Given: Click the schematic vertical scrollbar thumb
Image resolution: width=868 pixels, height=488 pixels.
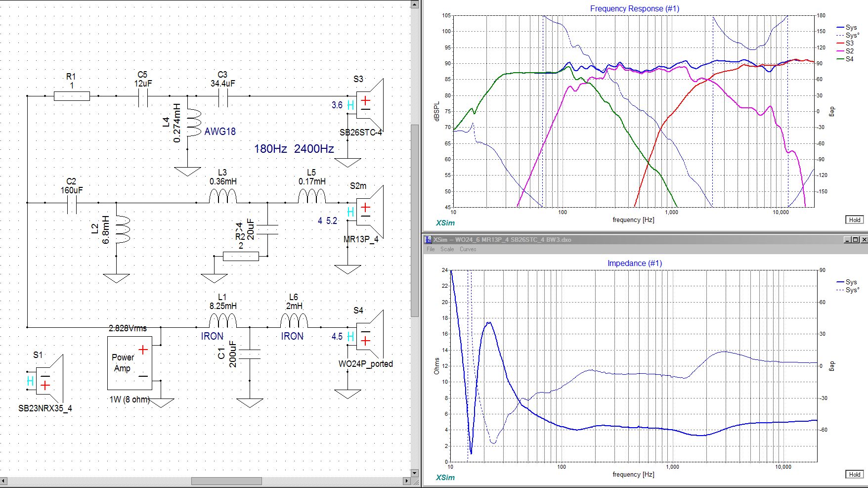Looking at the screenshot, I should 415,221.
